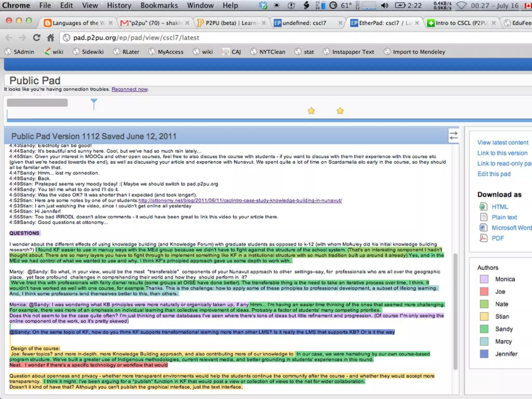Click the browser reload icon
Screen dimensions: 532x399
[37, 38]
